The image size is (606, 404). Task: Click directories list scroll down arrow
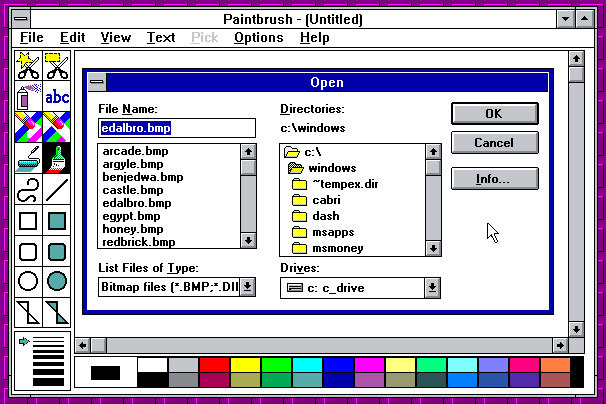[x=433, y=248]
